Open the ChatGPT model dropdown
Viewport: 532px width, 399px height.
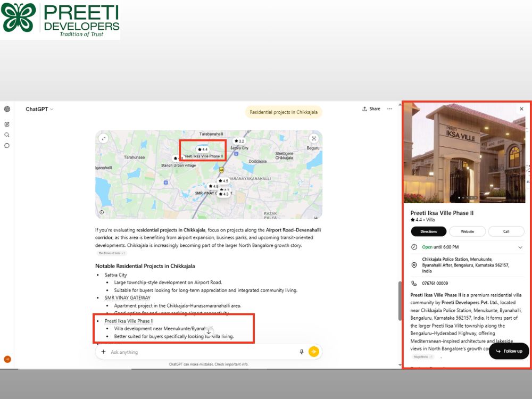pos(39,109)
